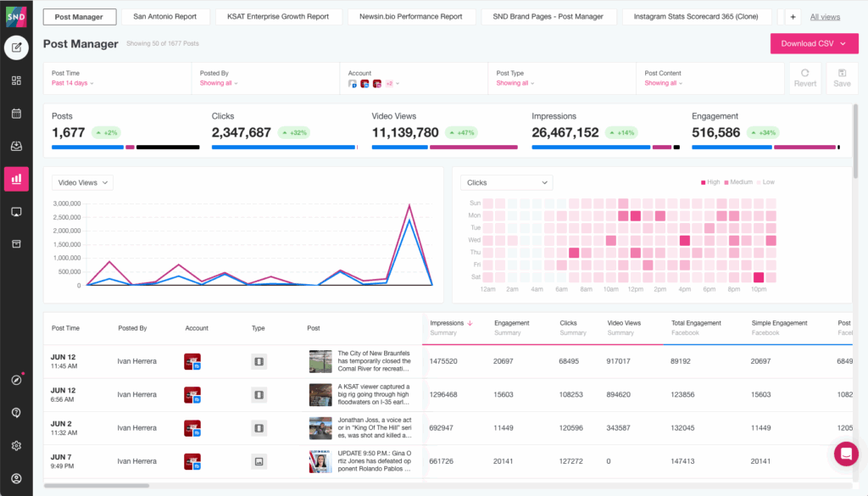Open the Jonathan Joss post thumbnail
Screen dimensions: 868x496
(320, 428)
